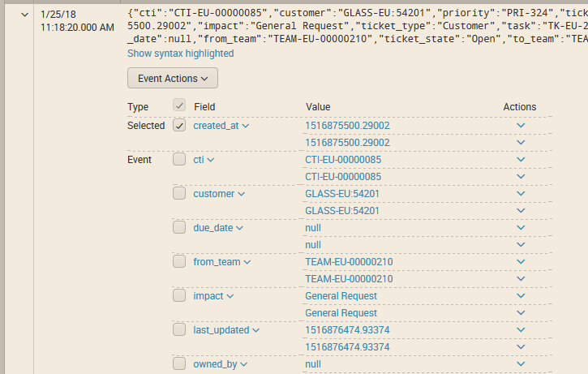The width and height of the screenshot is (588, 374).
Task: Click the GLASS-EU:54201 customer value link
Action: 341,194
